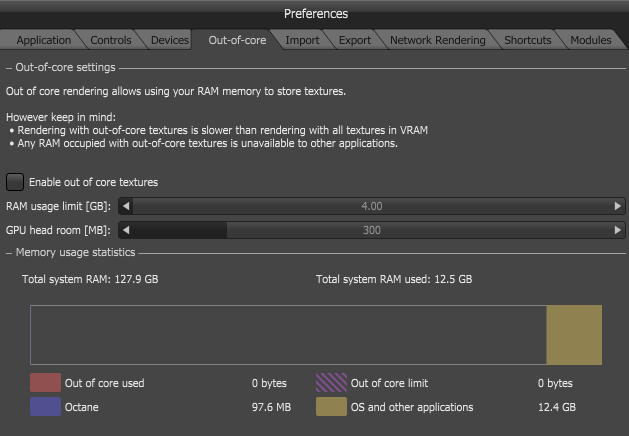Click the Out of core limit striped swatch
Image resolution: width=629 pixels, height=436 pixels.
pyautogui.click(x=331, y=383)
